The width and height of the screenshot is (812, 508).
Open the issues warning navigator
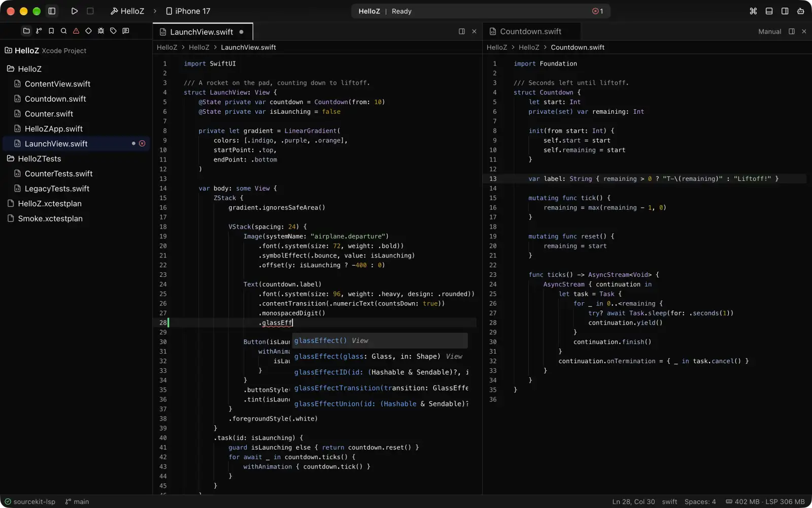click(76, 31)
